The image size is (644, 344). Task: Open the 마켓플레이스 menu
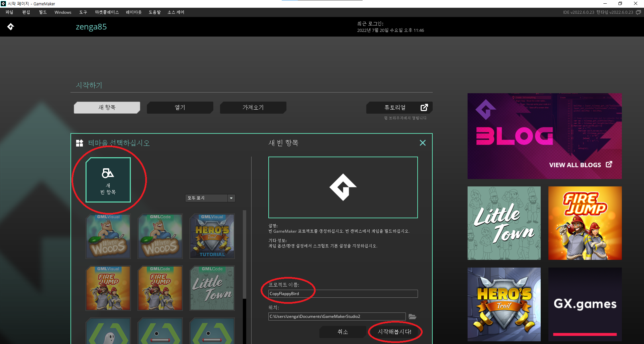[x=107, y=12]
